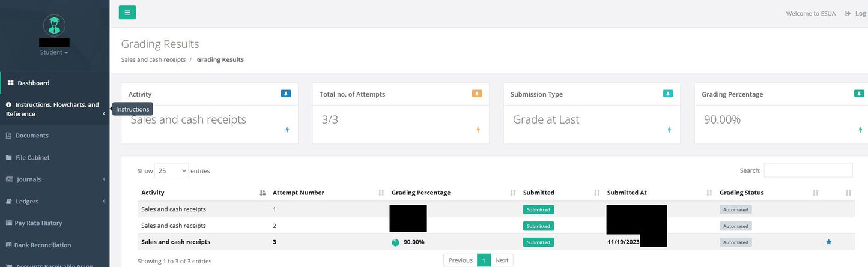The width and height of the screenshot is (868, 267).
Task: Click the green pin on Grading Percentage card
Action: pyautogui.click(x=860, y=93)
